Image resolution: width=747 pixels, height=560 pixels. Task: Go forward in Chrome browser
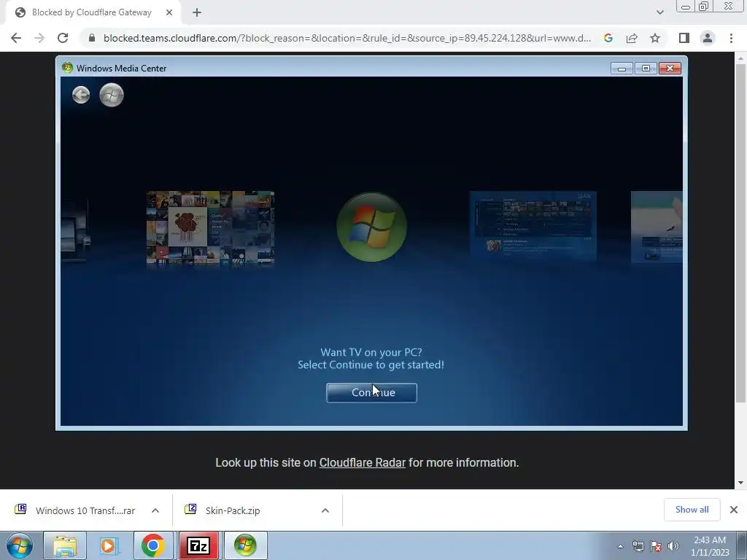click(39, 38)
